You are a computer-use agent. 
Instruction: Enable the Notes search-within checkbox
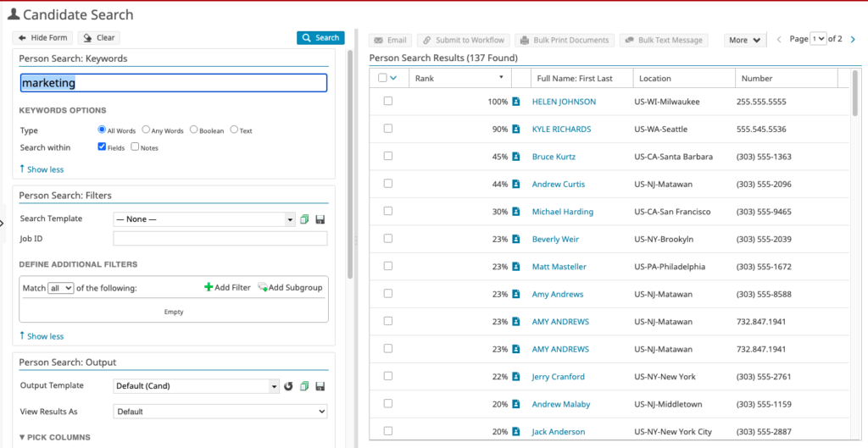135,147
